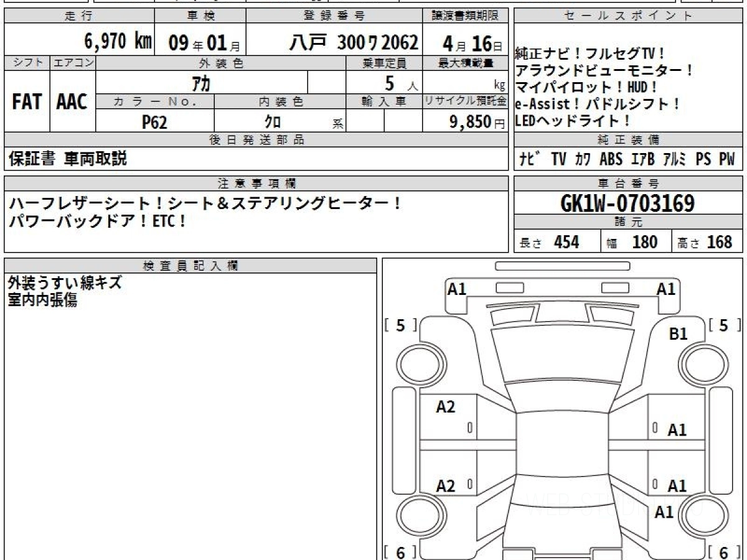Select the exterior color アカ cell
This screenshot has height=560, width=747.
[x=201, y=83]
